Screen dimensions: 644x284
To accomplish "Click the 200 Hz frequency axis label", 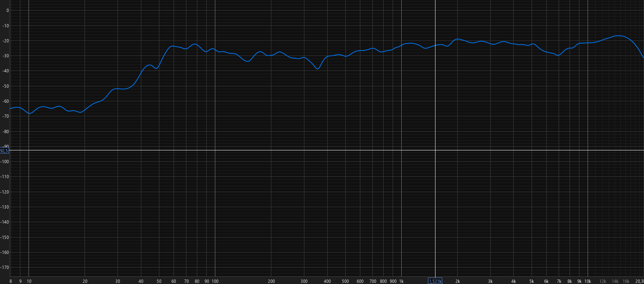I will point(271,281).
